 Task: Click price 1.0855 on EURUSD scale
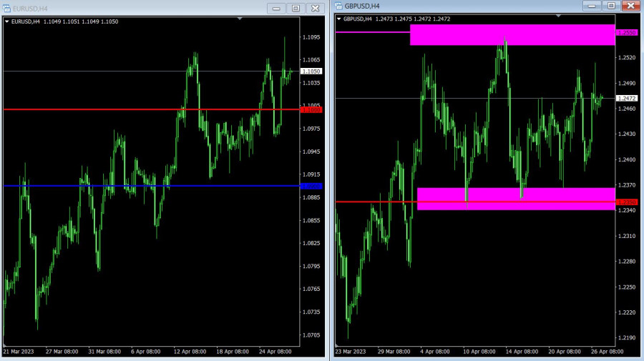pos(311,221)
